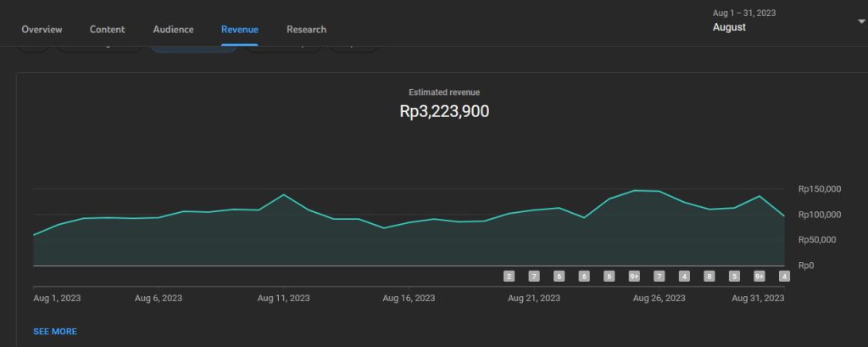Click the Rp3,223,900 estimated revenue total
The image size is (868, 347).
pos(444,111)
